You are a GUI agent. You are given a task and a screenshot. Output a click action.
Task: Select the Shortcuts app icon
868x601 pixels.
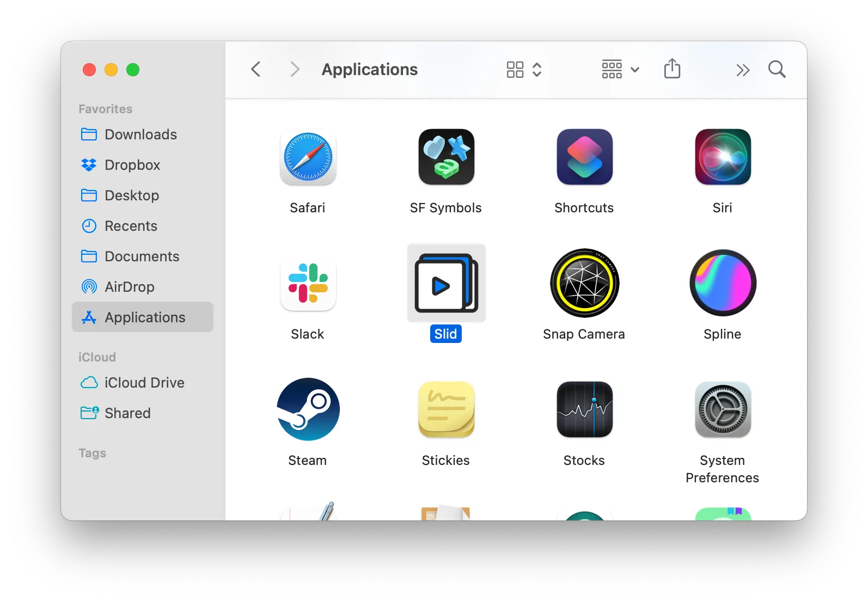(585, 157)
